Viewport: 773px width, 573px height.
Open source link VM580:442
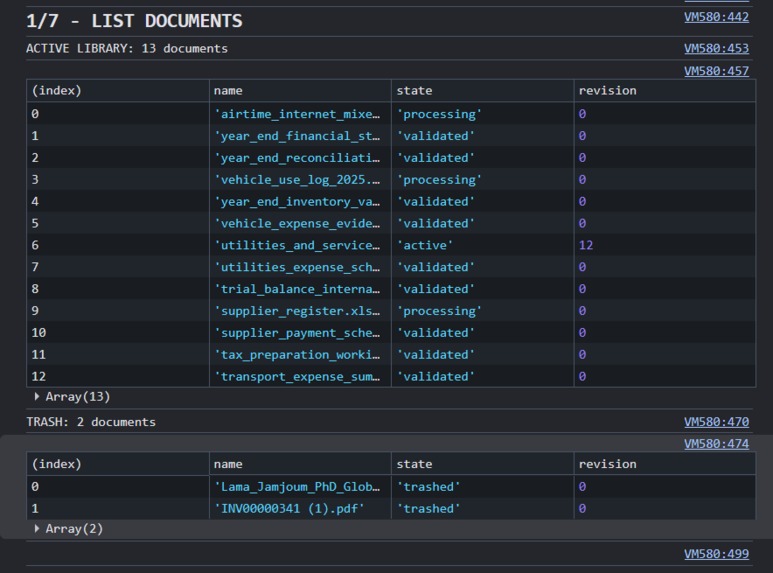click(x=716, y=17)
